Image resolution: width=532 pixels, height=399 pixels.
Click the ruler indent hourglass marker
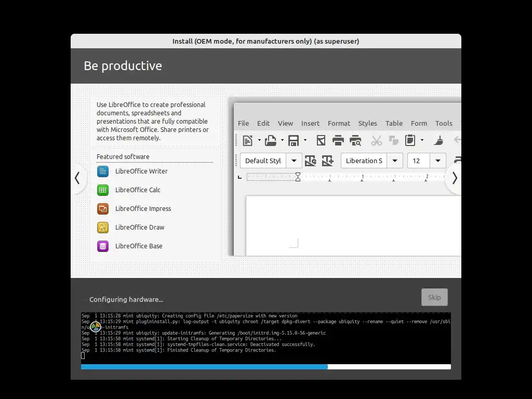tap(298, 177)
